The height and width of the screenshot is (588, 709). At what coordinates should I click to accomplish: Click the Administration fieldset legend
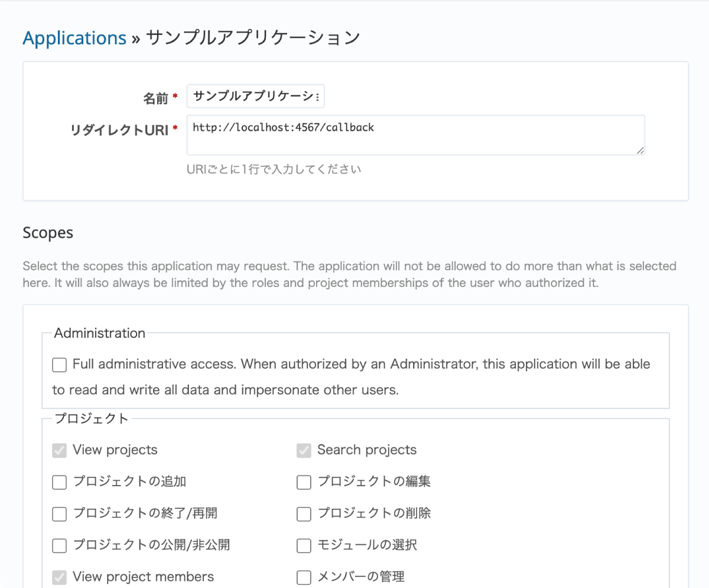(x=99, y=333)
